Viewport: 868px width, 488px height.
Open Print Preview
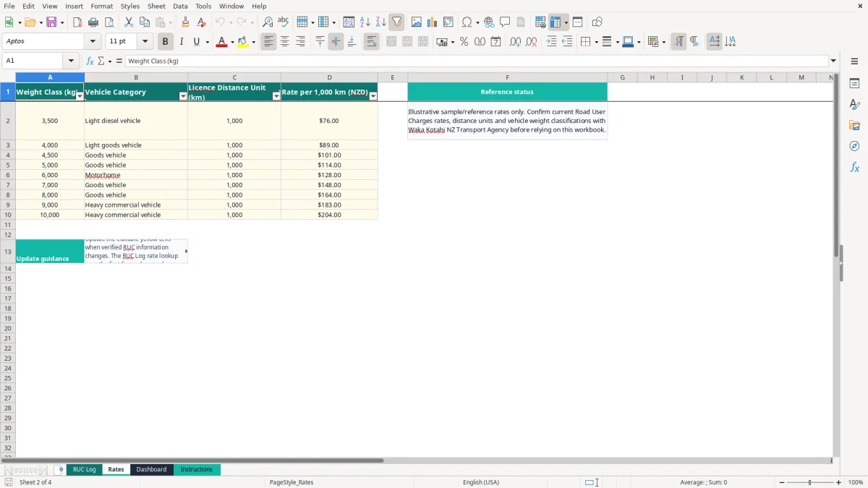click(109, 22)
